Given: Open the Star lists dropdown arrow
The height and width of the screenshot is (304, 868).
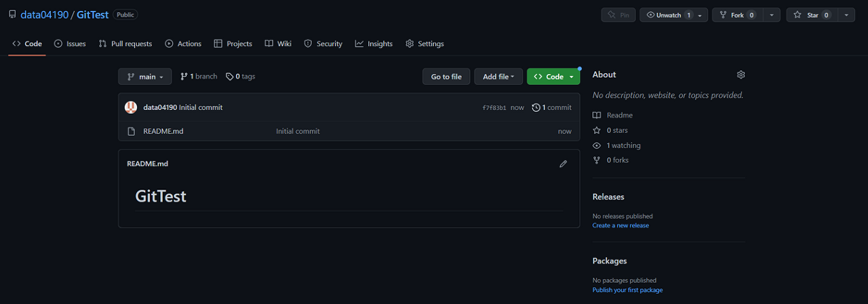Looking at the screenshot, I should coord(846,15).
